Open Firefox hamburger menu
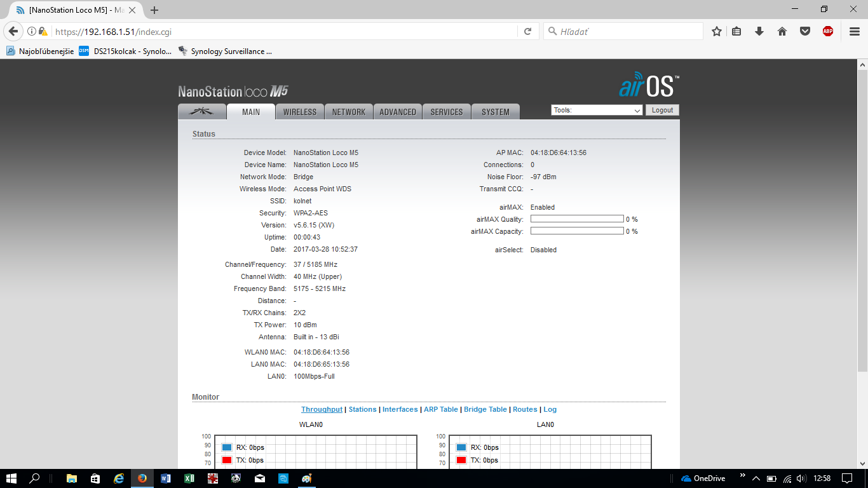 (x=855, y=31)
